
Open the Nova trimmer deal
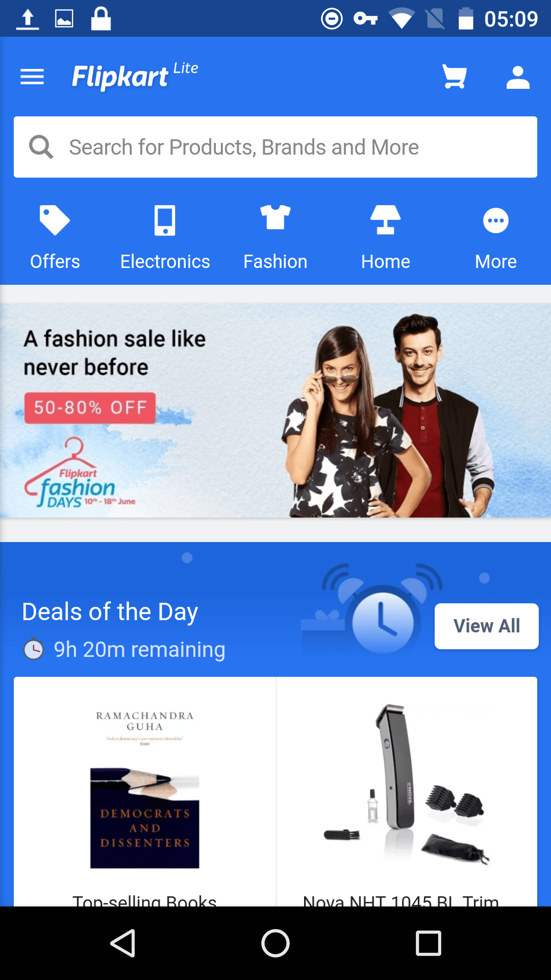coord(407,792)
